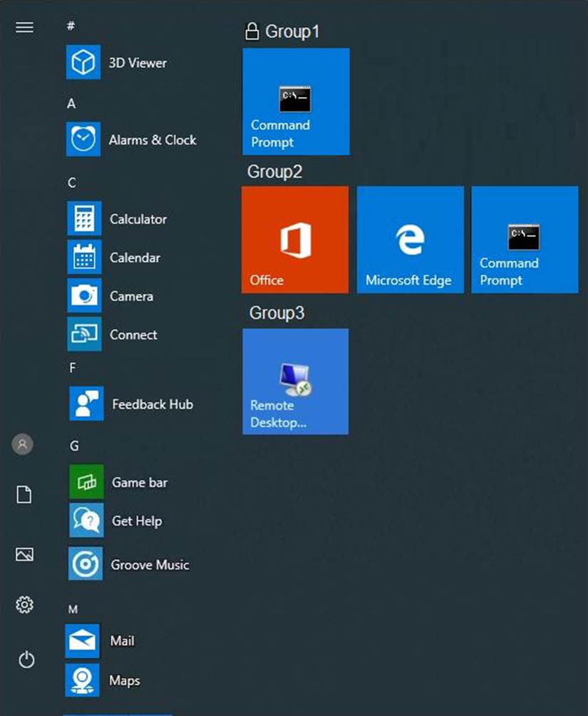Open Calendar in the app list
Image resolution: width=588 pixels, height=716 pixels.
(x=84, y=257)
